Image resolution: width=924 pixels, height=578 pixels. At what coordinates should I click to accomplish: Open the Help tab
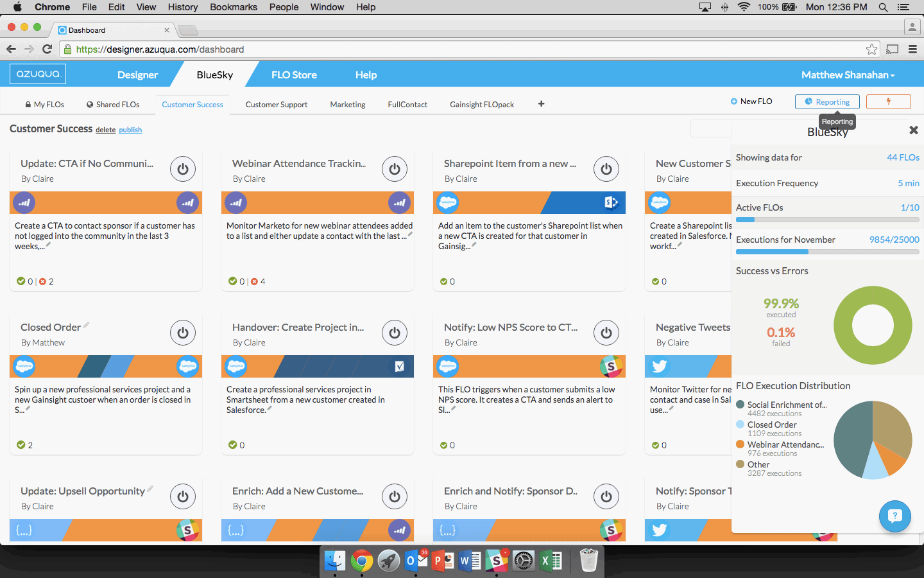click(x=366, y=74)
